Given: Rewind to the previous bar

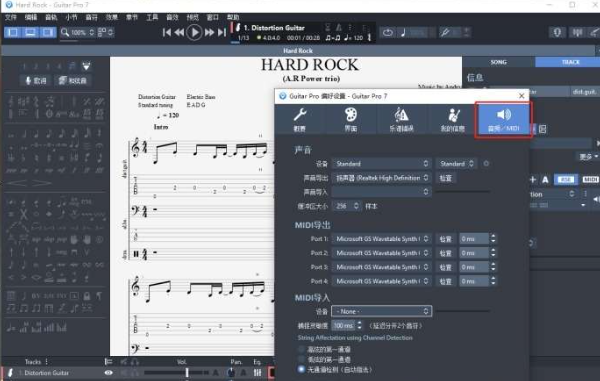Looking at the screenshot, I should (179, 33).
